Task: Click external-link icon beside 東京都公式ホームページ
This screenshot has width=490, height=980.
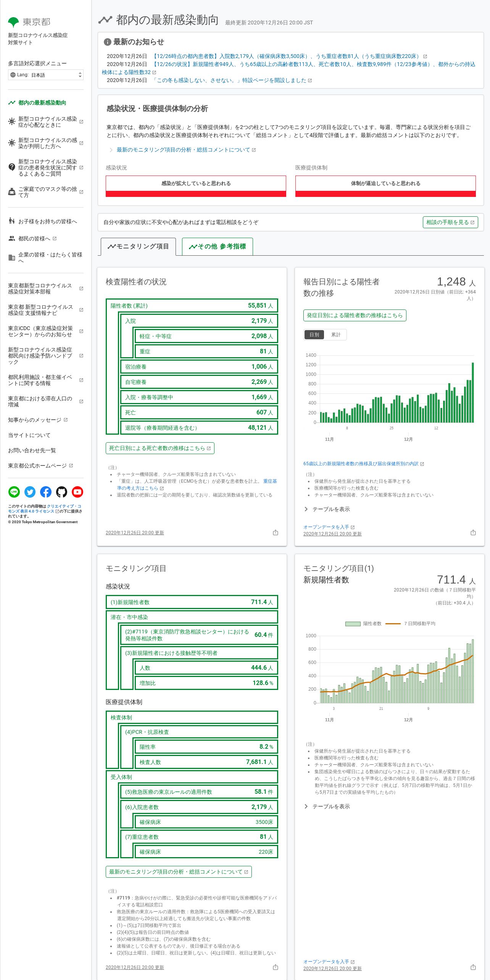Action: pyautogui.click(x=71, y=466)
